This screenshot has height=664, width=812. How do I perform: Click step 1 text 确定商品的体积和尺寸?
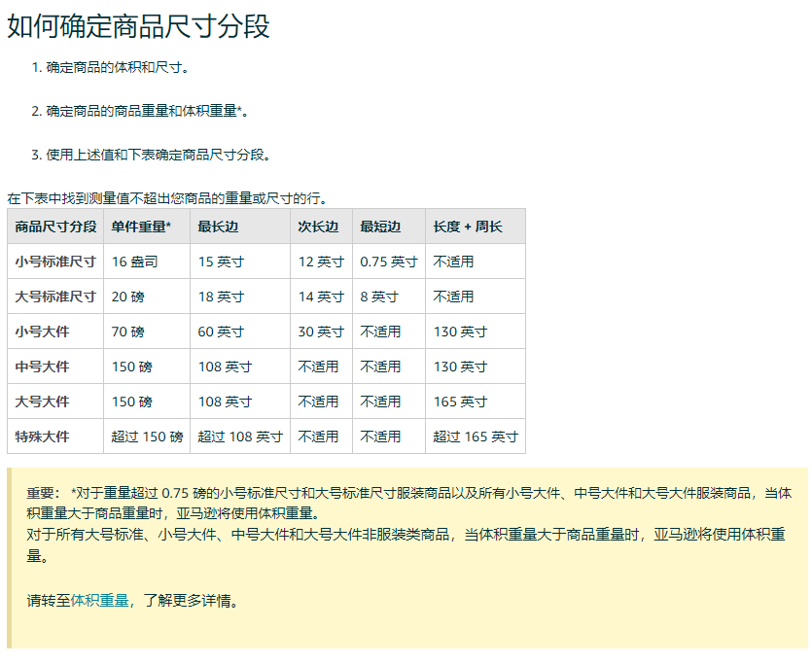coord(117,68)
